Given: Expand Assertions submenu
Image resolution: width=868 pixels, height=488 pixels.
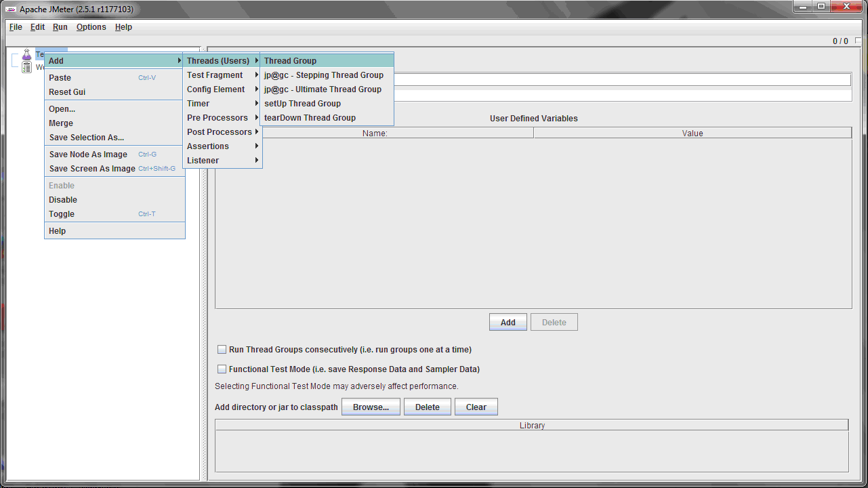Looking at the screenshot, I should [x=222, y=146].
